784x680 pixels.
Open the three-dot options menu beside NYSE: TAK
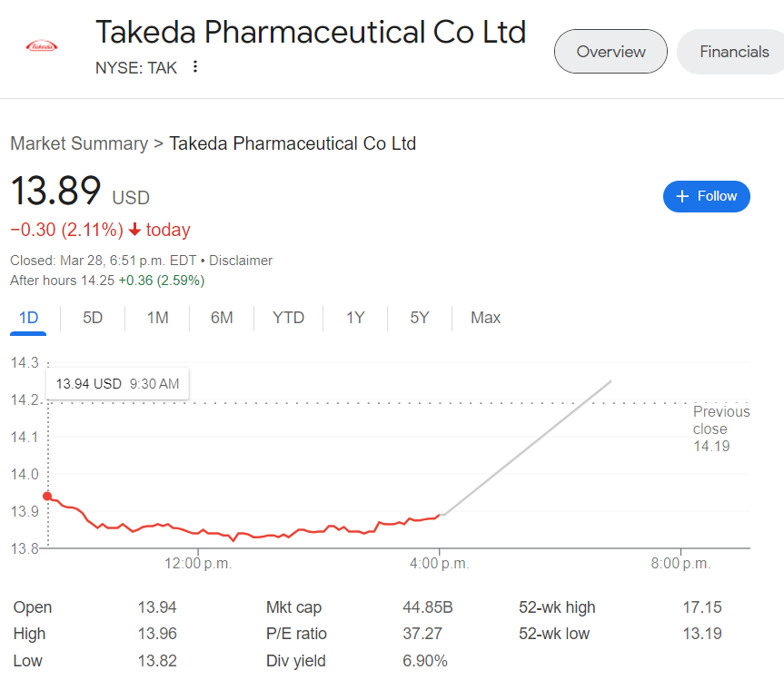coord(195,67)
